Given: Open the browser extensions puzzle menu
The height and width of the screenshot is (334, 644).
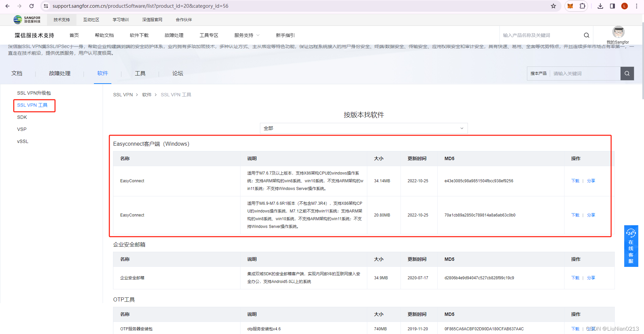Looking at the screenshot, I should coord(582,6).
